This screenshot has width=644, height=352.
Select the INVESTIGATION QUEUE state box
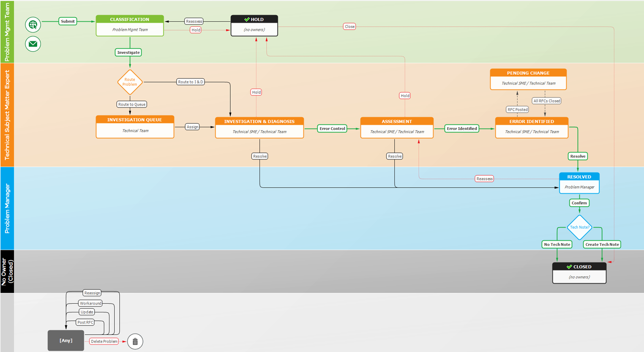(x=135, y=126)
